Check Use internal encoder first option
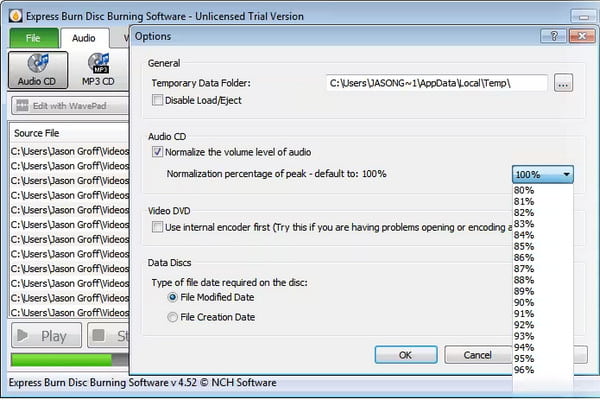600x400 pixels. (157, 227)
